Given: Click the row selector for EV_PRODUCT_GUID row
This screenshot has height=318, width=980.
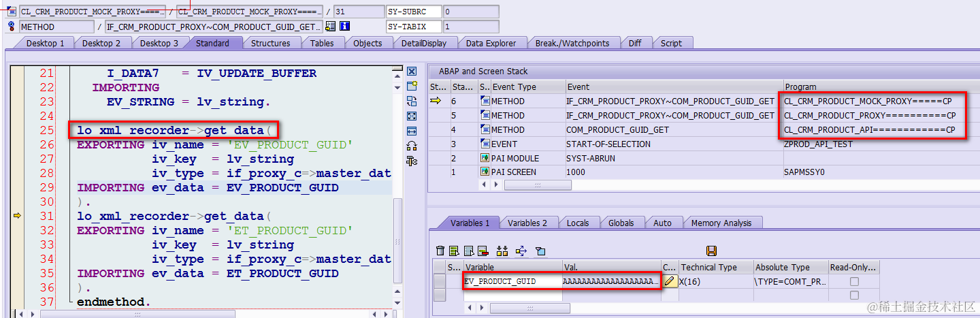Looking at the screenshot, I should pyautogui.click(x=440, y=281).
